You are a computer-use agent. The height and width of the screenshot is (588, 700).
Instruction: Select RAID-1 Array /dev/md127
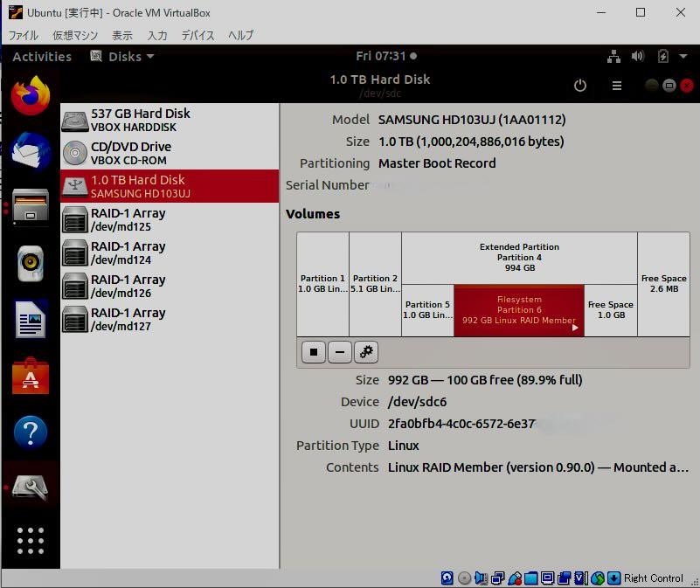tap(170, 319)
